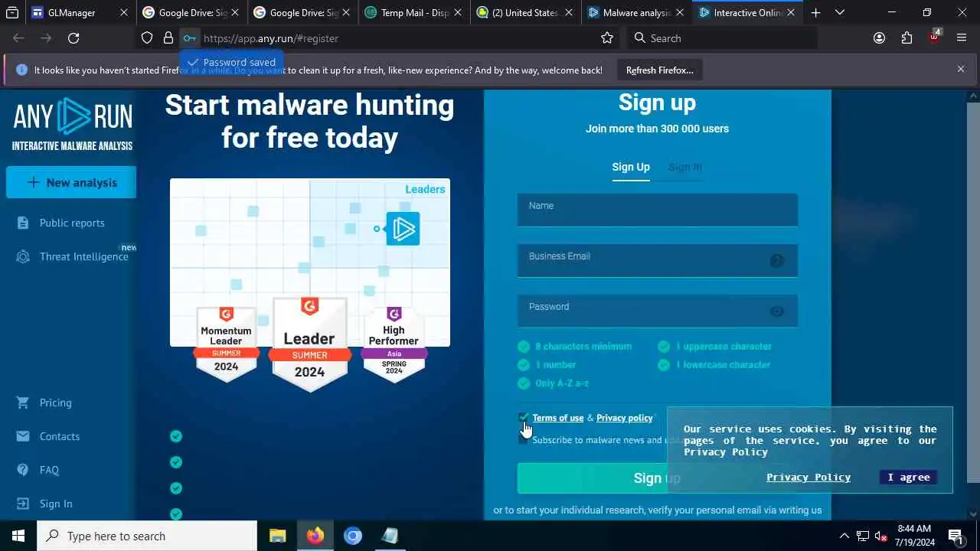Viewport: 980px width, 551px height.
Task: Click the Firefox Search box
Action: click(722, 38)
